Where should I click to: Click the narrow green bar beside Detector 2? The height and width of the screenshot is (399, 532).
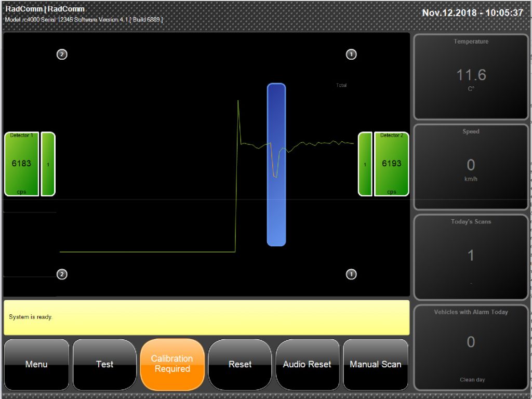point(365,164)
